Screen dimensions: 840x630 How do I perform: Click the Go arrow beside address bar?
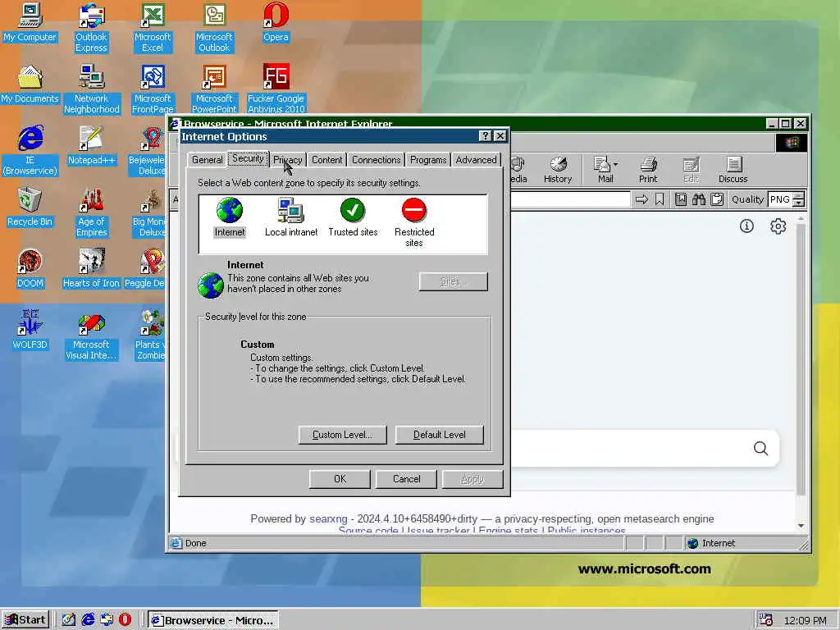pos(641,200)
